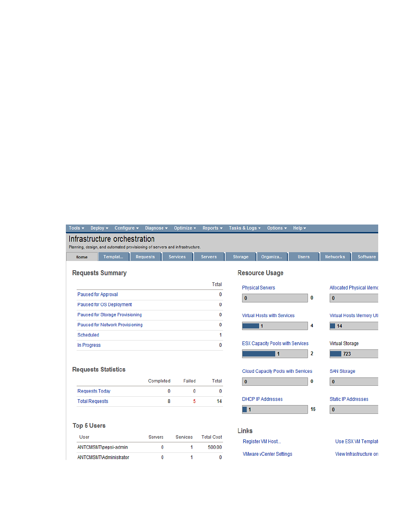Switch to the Templates tab
Viewport: 400px width, 532px height.
click(x=114, y=257)
